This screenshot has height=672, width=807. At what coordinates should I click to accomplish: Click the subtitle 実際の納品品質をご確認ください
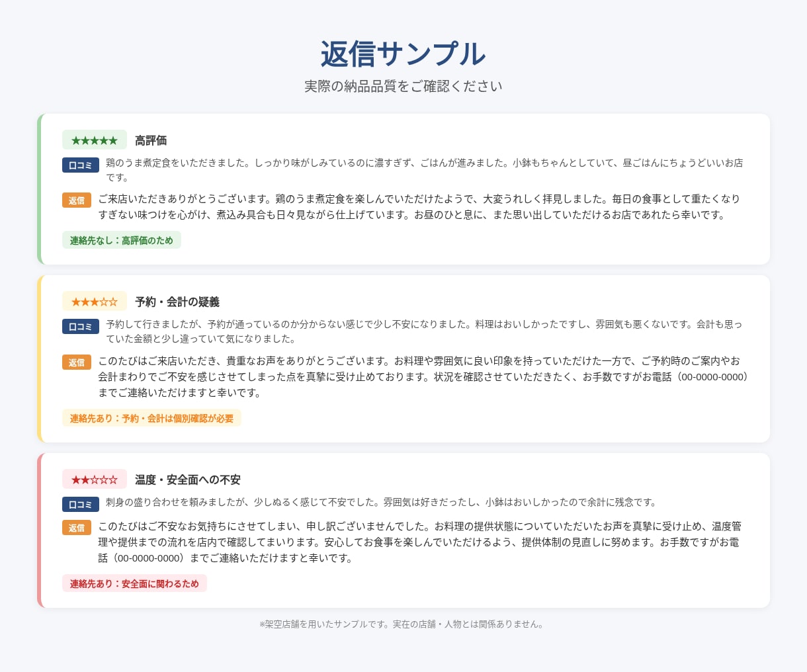[403, 87]
